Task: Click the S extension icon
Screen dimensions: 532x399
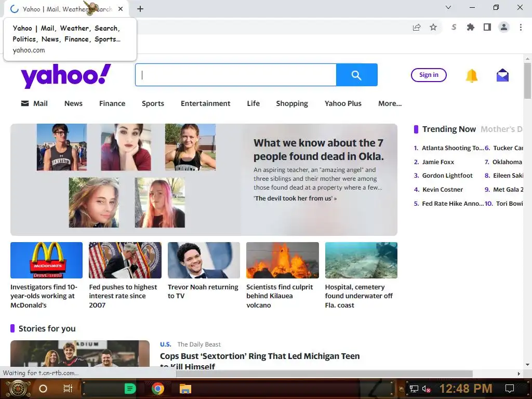Action: click(x=454, y=27)
